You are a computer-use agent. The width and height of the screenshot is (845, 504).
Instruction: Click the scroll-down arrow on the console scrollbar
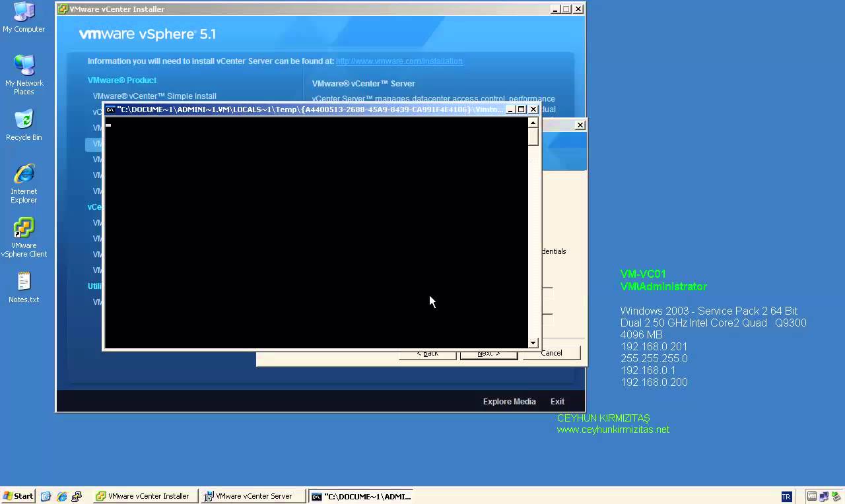click(533, 343)
